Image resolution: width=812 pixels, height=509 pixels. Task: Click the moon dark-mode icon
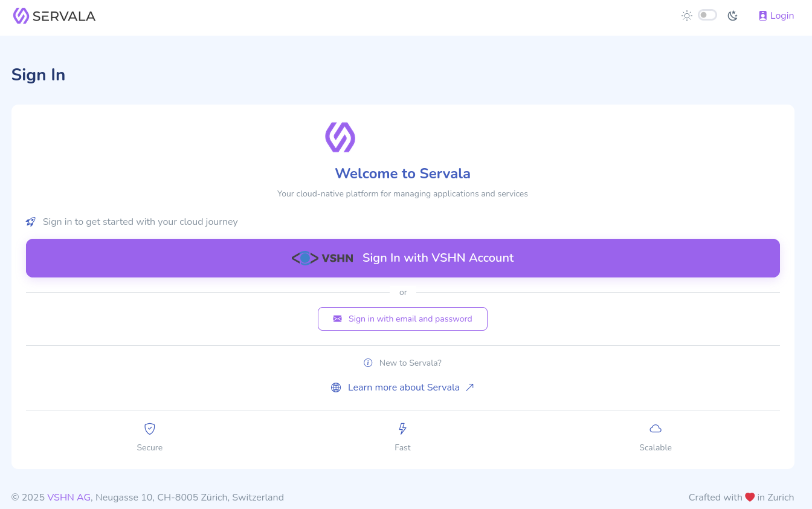tap(733, 16)
